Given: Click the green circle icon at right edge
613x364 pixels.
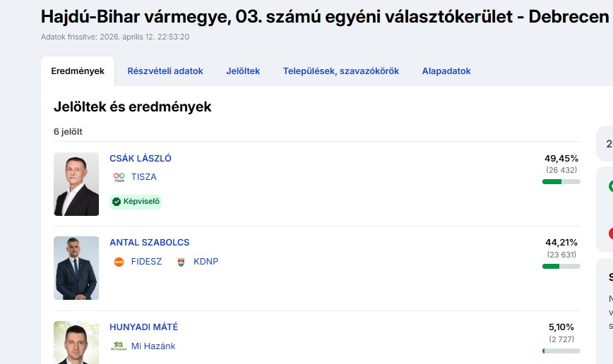Looking at the screenshot, I should click(x=610, y=187).
